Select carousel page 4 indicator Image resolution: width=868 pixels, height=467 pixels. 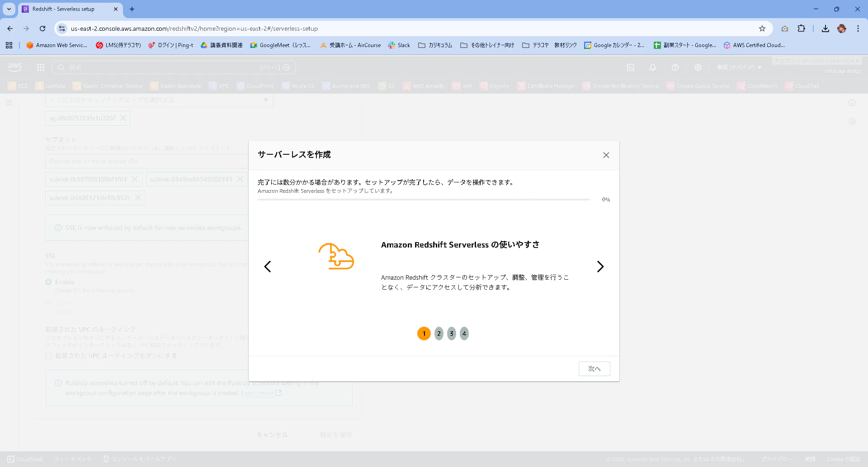pyautogui.click(x=464, y=334)
